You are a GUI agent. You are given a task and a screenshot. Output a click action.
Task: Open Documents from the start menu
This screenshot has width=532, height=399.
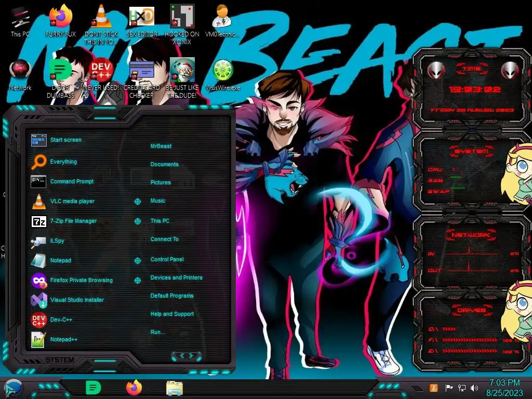[x=164, y=164]
